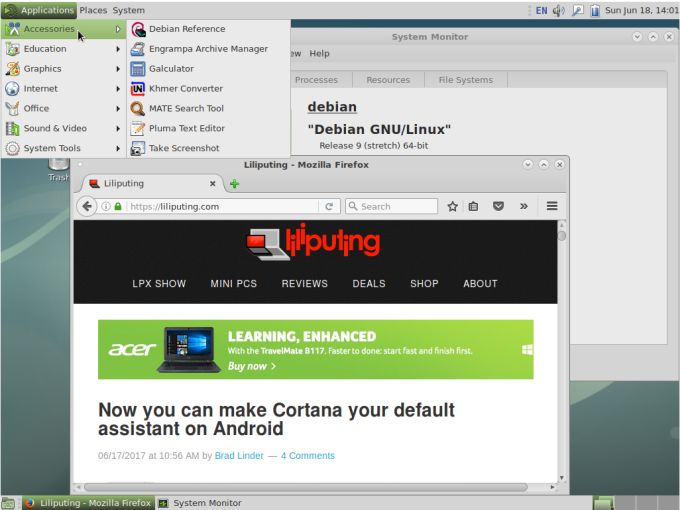The height and width of the screenshot is (510, 680).
Task: Open the Places panel menu
Action: click(x=93, y=10)
